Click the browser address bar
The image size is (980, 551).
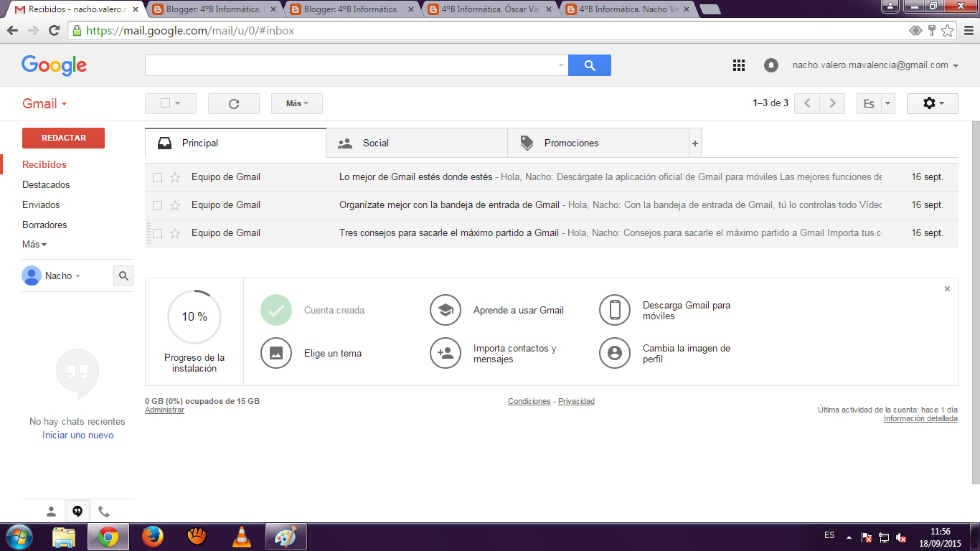[x=488, y=31]
